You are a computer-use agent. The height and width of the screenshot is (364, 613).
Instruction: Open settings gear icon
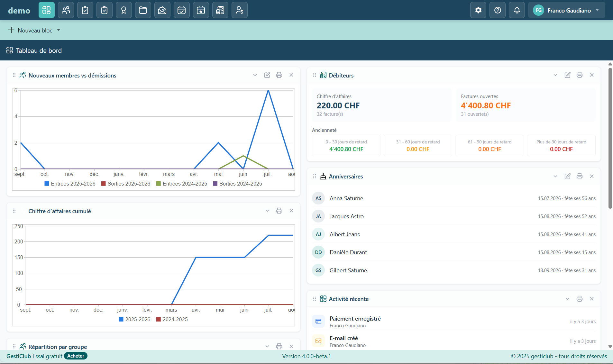[x=478, y=10]
